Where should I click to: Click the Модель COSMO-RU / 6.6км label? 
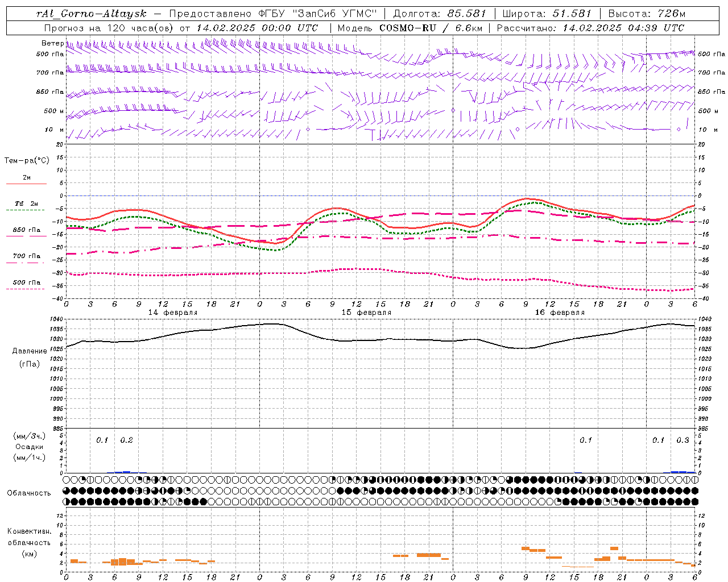click(409, 28)
